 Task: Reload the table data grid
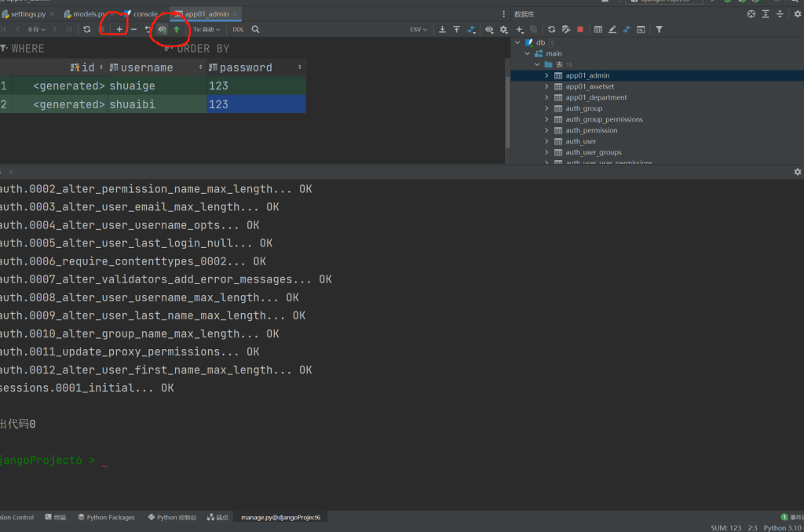[87, 29]
